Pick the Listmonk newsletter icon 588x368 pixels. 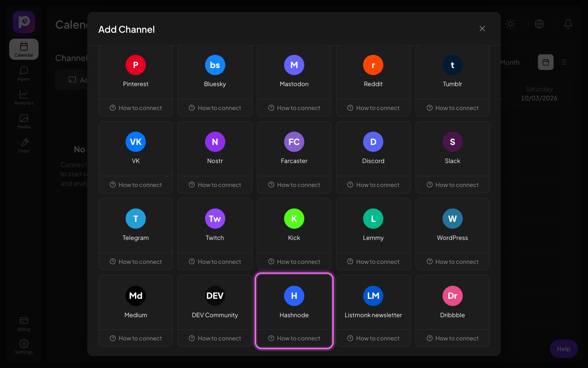(x=373, y=296)
